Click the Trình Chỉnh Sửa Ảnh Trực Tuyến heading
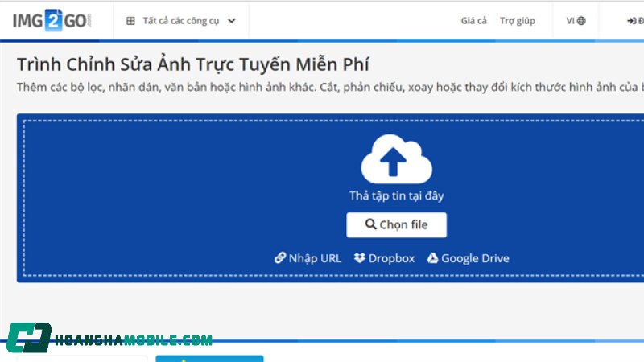 point(192,64)
